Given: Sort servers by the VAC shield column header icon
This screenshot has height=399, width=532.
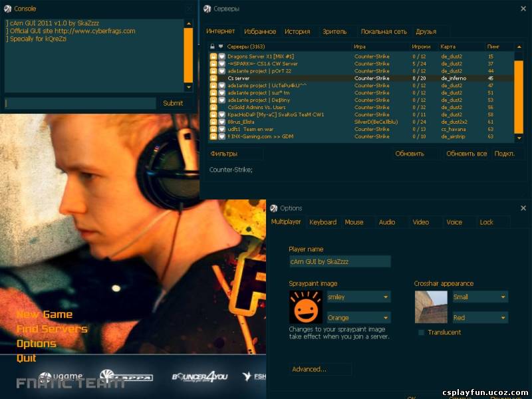Looking at the screenshot, I should pyautogui.click(x=221, y=47).
